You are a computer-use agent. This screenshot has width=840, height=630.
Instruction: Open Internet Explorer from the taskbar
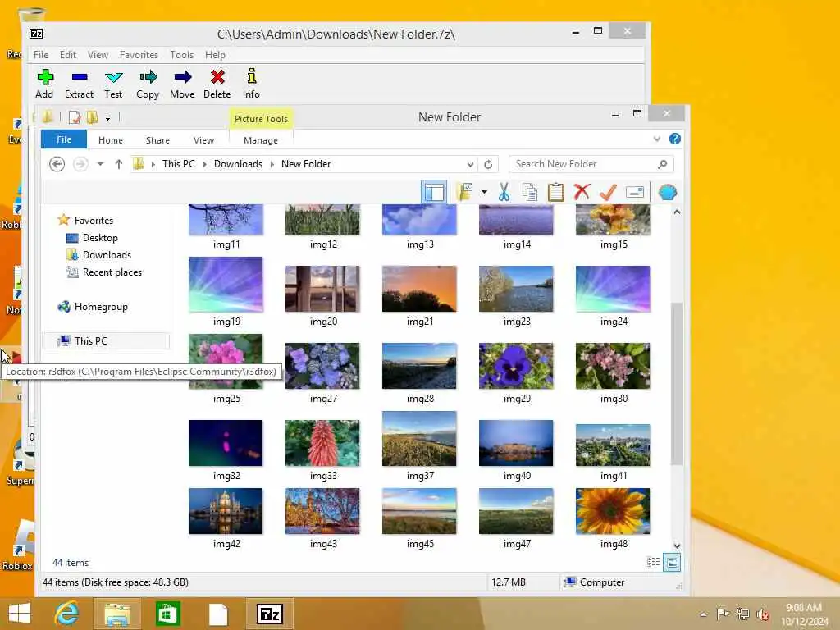pyautogui.click(x=67, y=614)
